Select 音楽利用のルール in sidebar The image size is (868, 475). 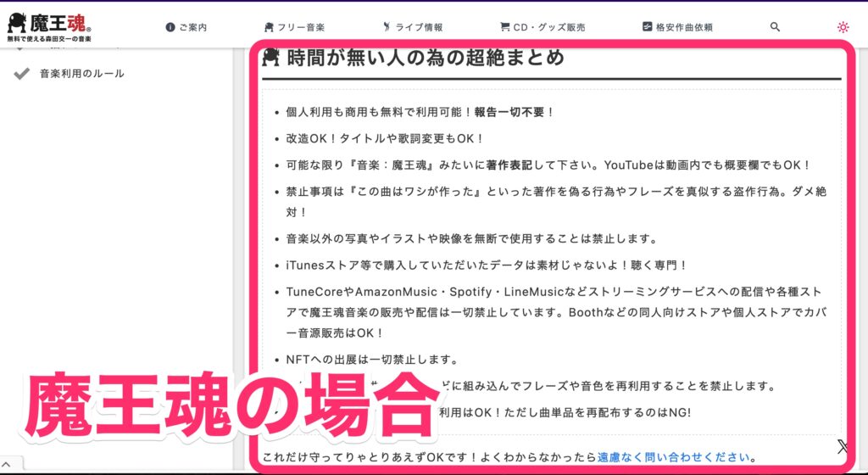point(82,74)
